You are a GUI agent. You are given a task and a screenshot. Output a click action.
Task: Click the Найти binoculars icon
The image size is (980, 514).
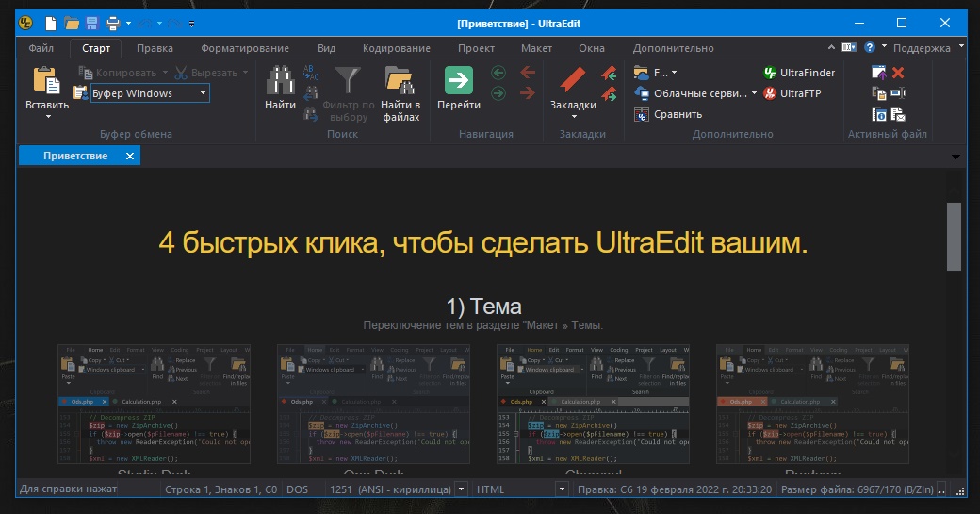280,81
